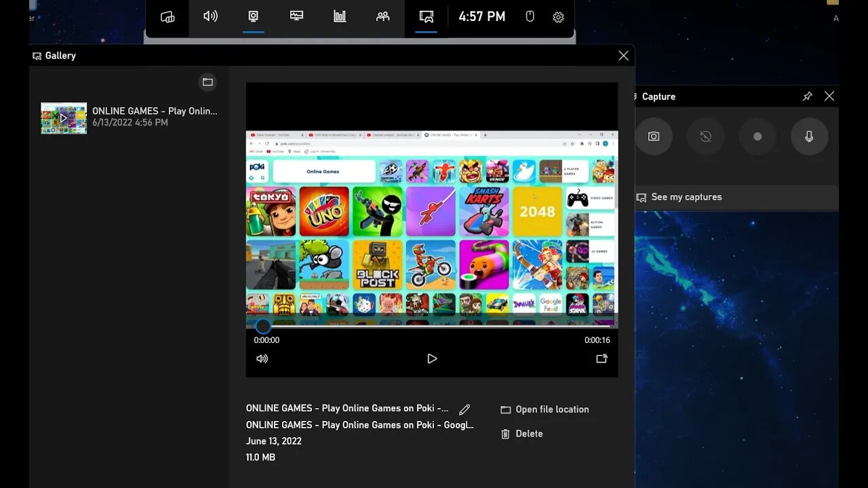Screen dimensions: 868x488
Task: Click the 4:57 PM clock in Game Bar
Action: [x=481, y=17]
